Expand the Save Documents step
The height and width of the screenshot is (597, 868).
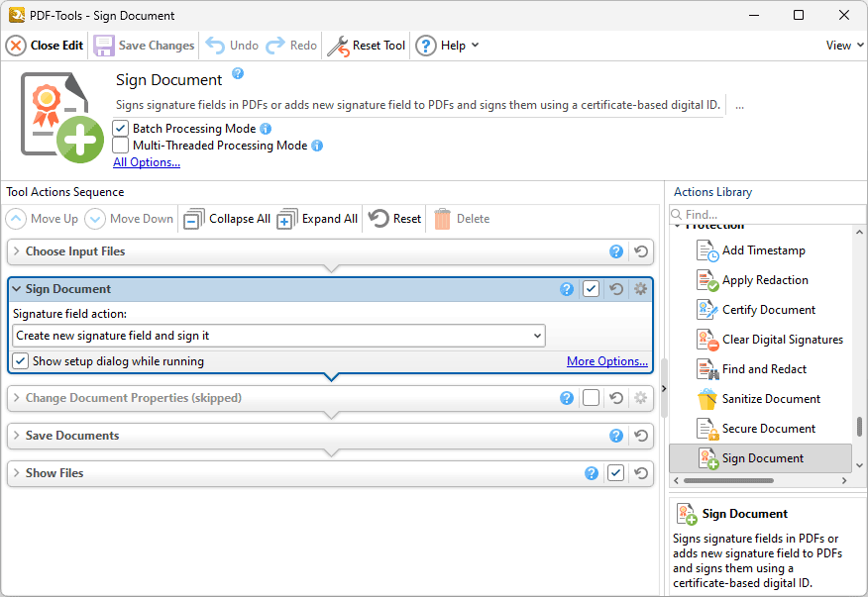click(x=17, y=436)
